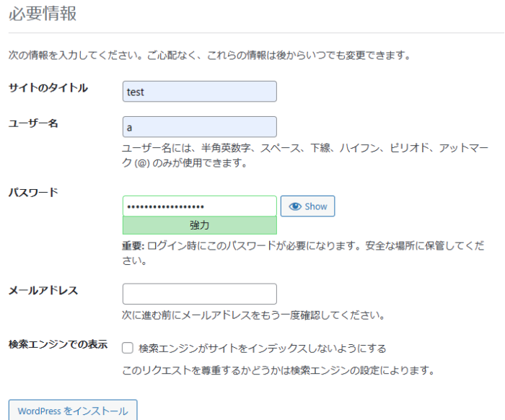Click the email confirmation hint text
This screenshot has height=420, width=505.
click(254, 315)
